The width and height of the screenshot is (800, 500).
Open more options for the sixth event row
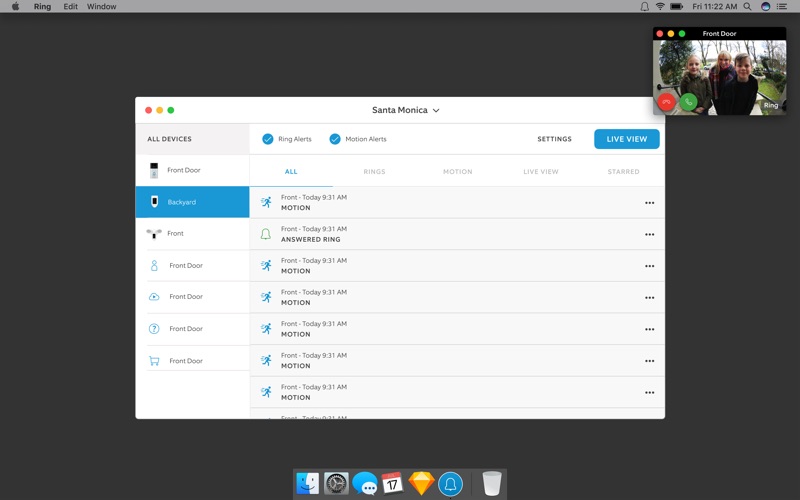click(649, 361)
